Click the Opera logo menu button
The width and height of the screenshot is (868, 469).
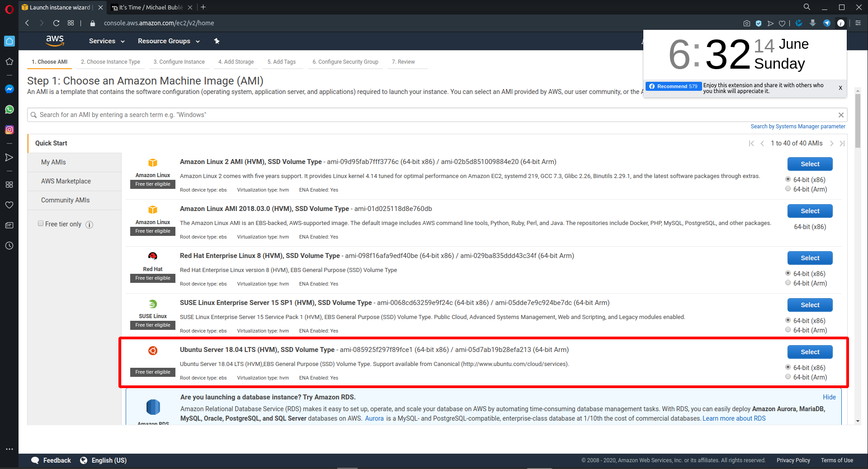point(9,9)
